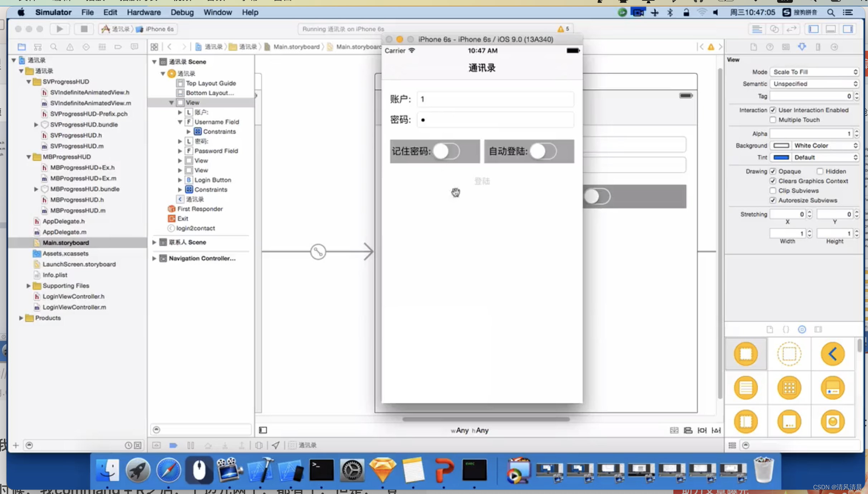868x494 pixels.
Task: Pick the Navigation Controller library object
Action: pos(833,354)
